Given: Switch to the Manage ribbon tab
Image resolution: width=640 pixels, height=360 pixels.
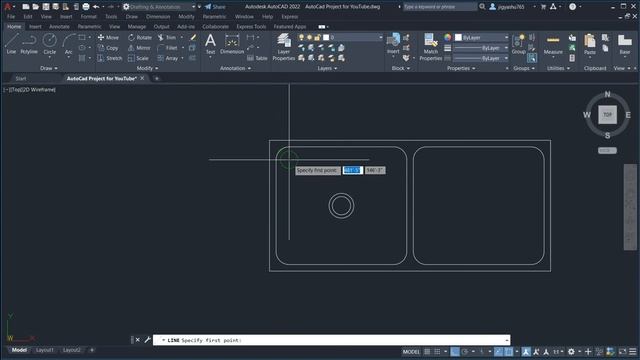Looking at the screenshot, I should 137,27.
